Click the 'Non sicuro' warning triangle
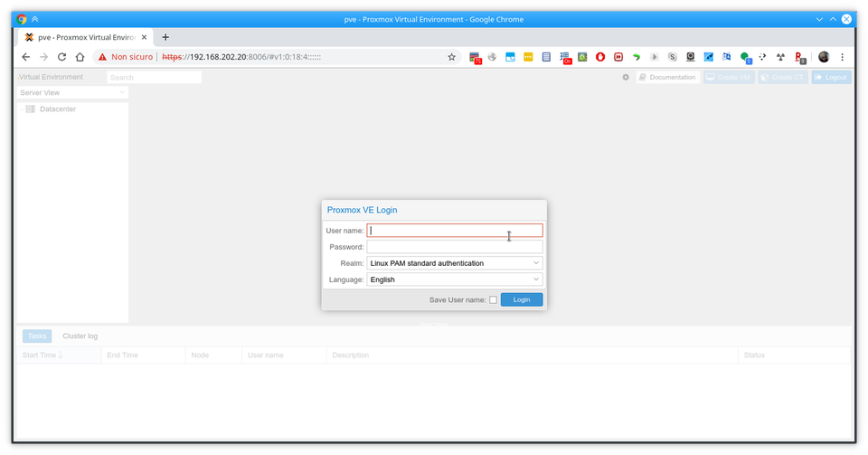 point(103,57)
